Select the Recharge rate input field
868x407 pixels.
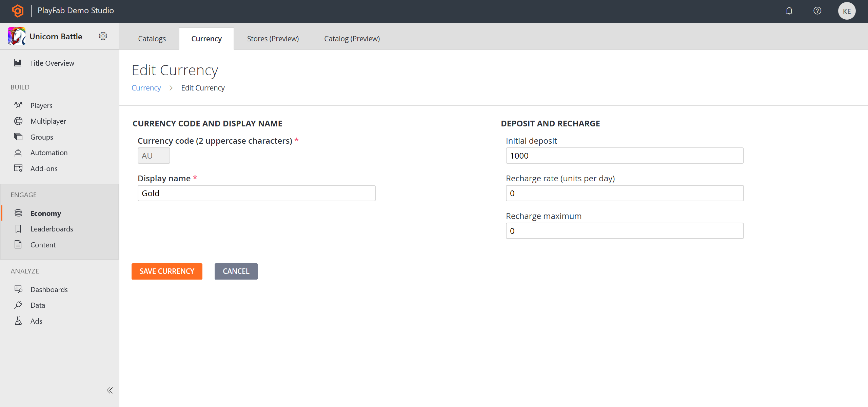tap(625, 193)
